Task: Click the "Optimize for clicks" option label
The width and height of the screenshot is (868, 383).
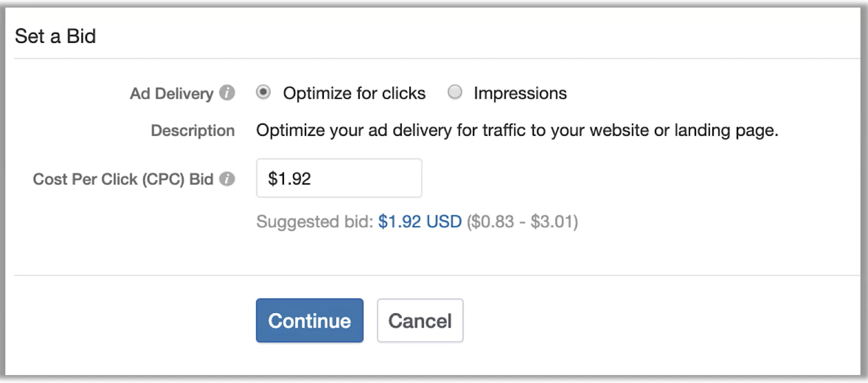Action: (x=354, y=93)
